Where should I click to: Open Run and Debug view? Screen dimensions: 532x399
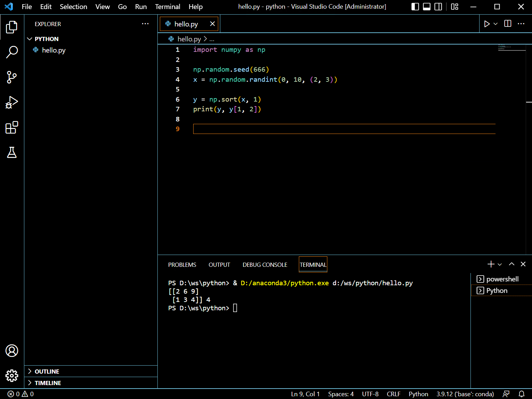pos(12,103)
